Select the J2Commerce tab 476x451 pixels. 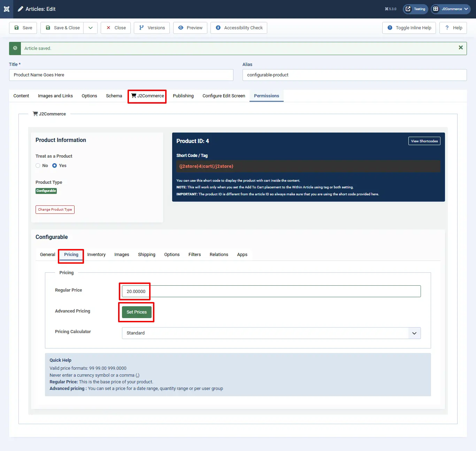click(147, 96)
